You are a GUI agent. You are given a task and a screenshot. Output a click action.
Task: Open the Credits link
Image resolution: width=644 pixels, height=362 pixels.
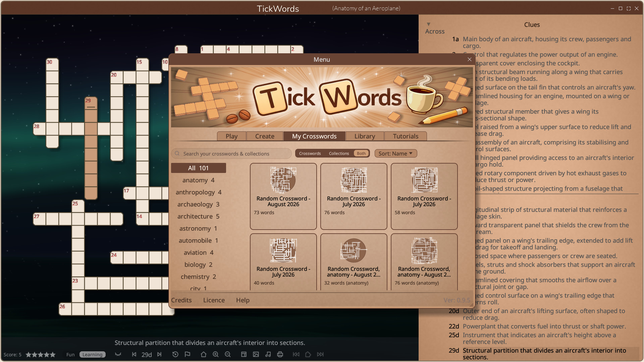[181, 300]
